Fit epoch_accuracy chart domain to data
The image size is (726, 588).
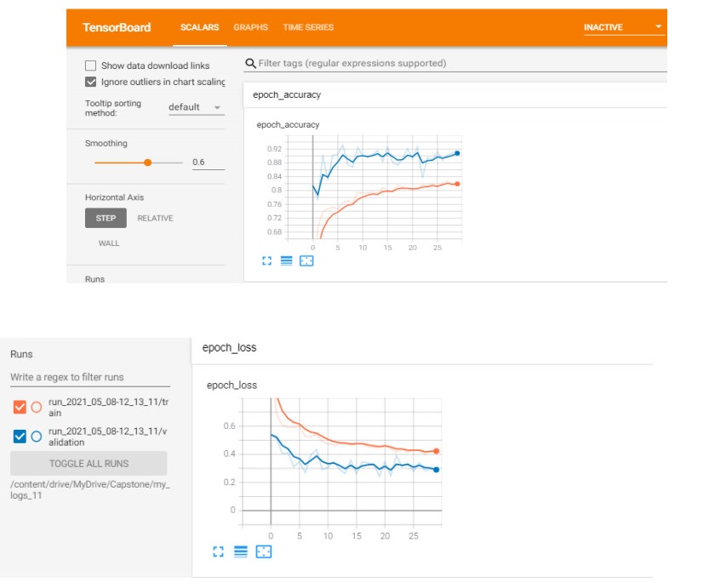(x=307, y=260)
